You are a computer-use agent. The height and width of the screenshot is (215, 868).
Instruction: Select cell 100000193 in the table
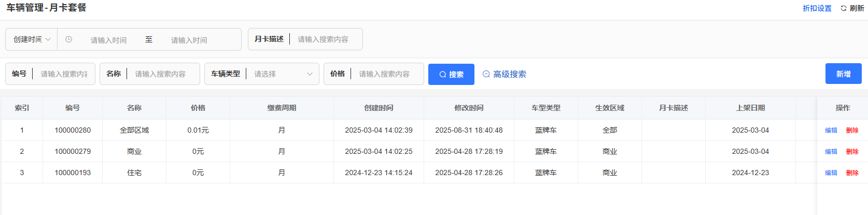coord(73,173)
